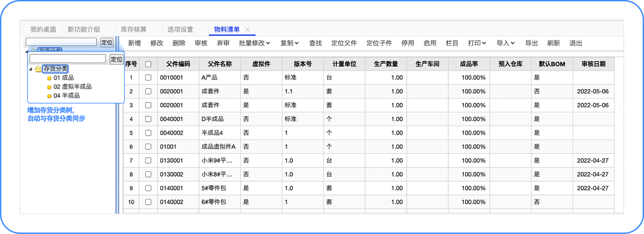Check the row for A产品

tap(148, 78)
